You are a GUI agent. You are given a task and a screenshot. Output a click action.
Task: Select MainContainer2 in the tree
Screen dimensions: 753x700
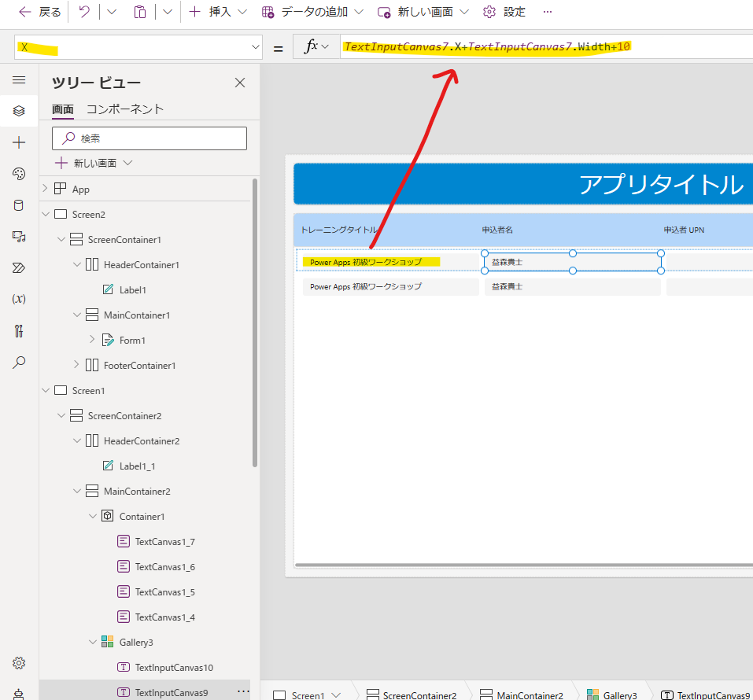(137, 491)
